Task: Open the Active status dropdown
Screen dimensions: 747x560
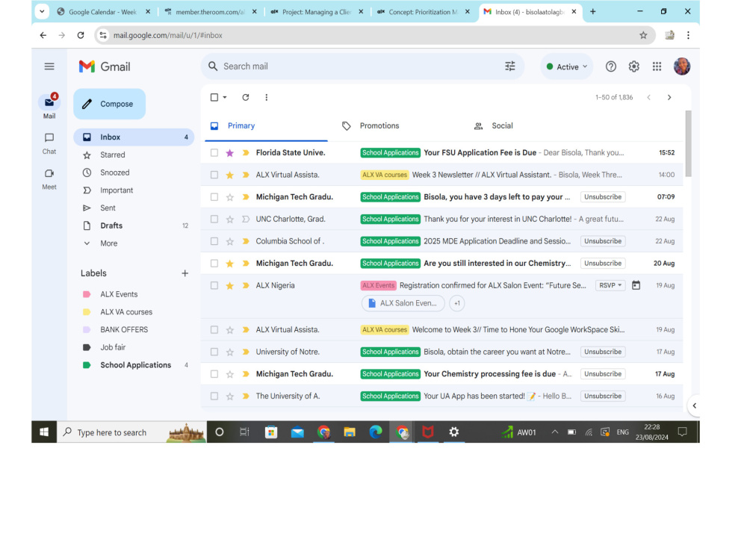Action: point(566,66)
